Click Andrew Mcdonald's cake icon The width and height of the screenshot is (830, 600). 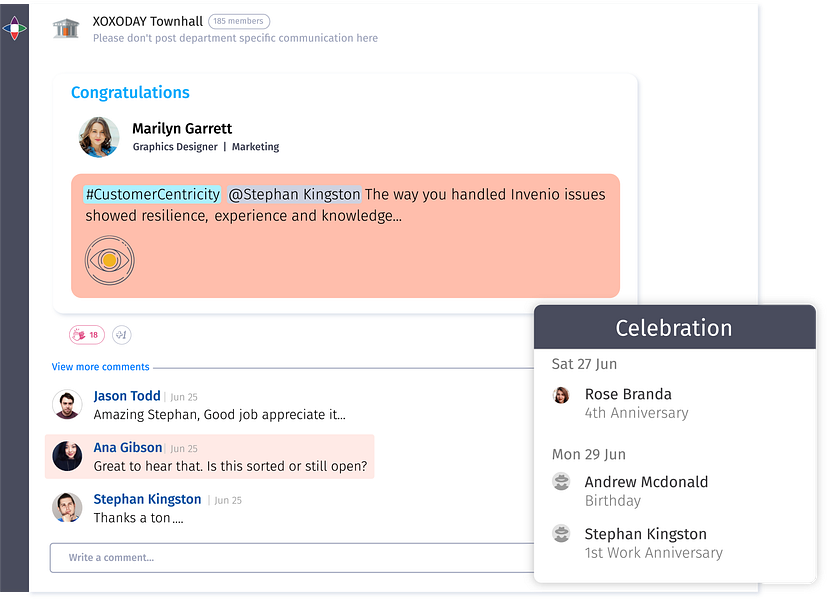click(561, 482)
